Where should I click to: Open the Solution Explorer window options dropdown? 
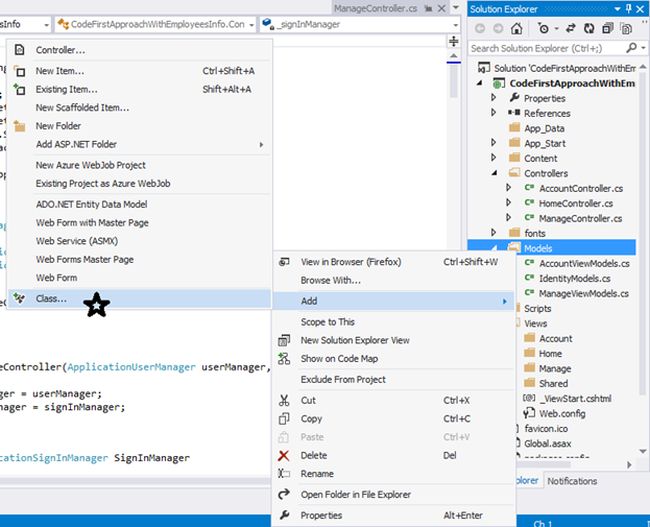(x=618, y=9)
